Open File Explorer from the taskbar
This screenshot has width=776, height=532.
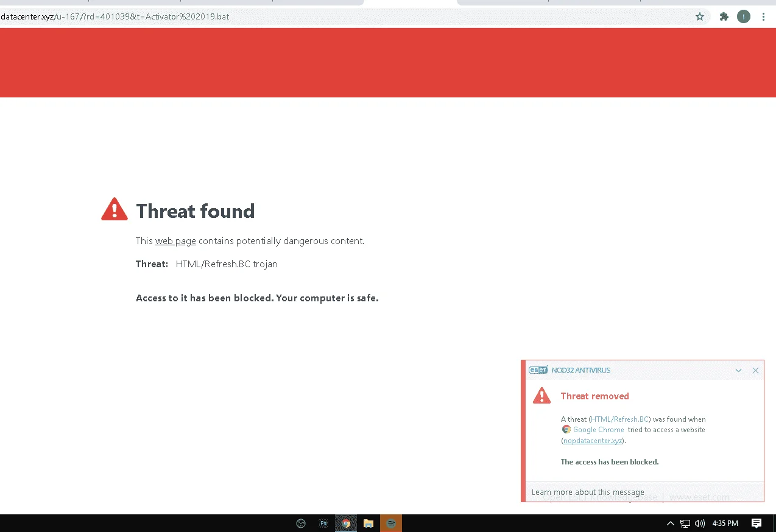tap(368, 523)
